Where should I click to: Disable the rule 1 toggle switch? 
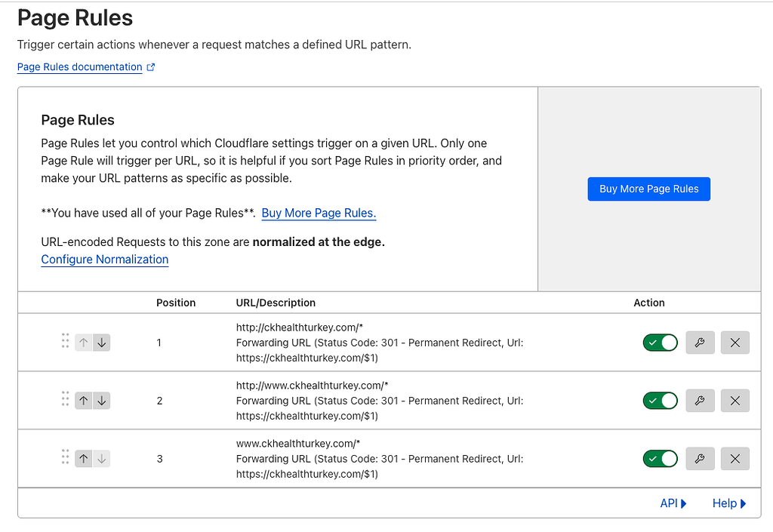pos(661,343)
